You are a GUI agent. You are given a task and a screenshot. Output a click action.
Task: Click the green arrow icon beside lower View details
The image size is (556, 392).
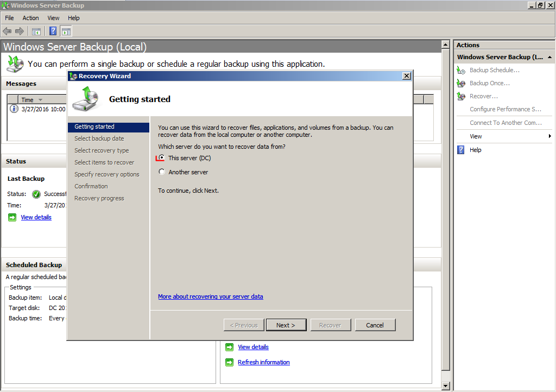pyautogui.click(x=230, y=347)
